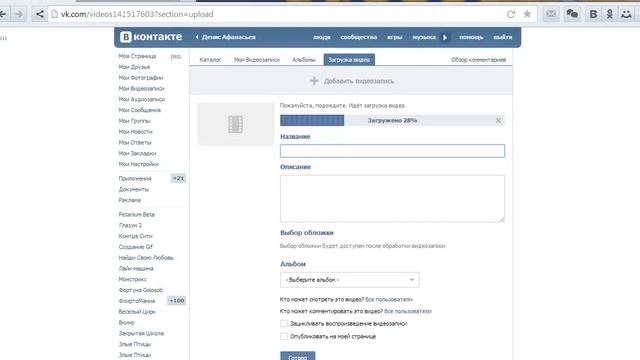Open the chat bubbles extension icon
Image resolution: width=640 pixels, height=360 pixels.
tap(572, 14)
